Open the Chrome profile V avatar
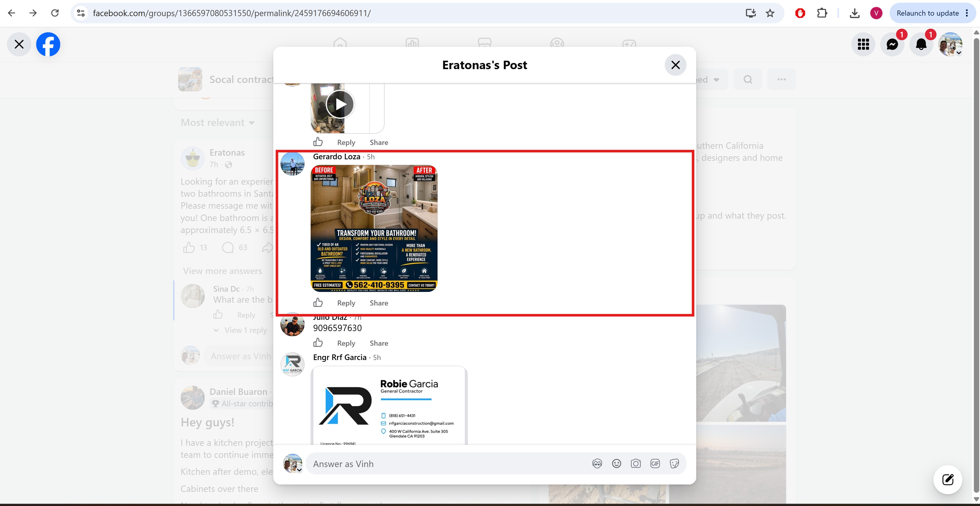Image resolution: width=980 pixels, height=506 pixels. click(876, 13)
